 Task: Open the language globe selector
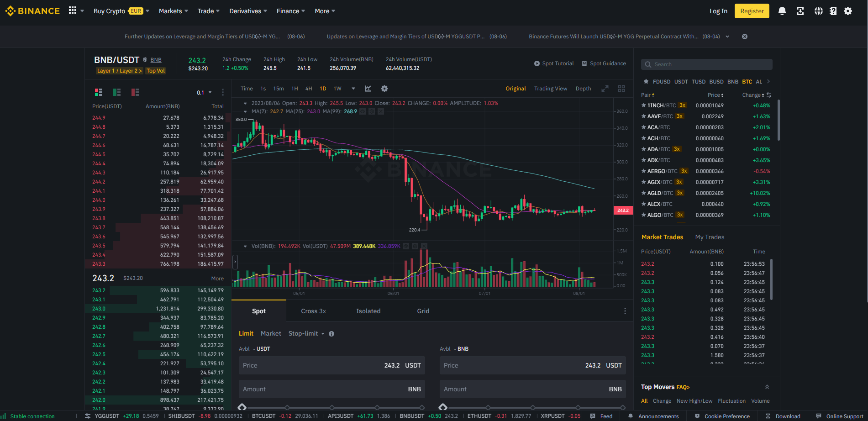[x=819, y=11]
